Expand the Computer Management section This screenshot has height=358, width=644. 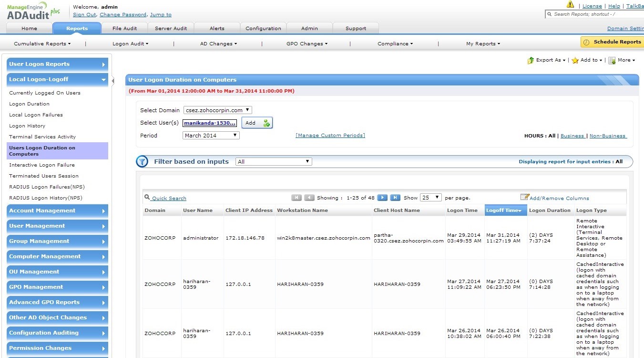tap(57, 257)
